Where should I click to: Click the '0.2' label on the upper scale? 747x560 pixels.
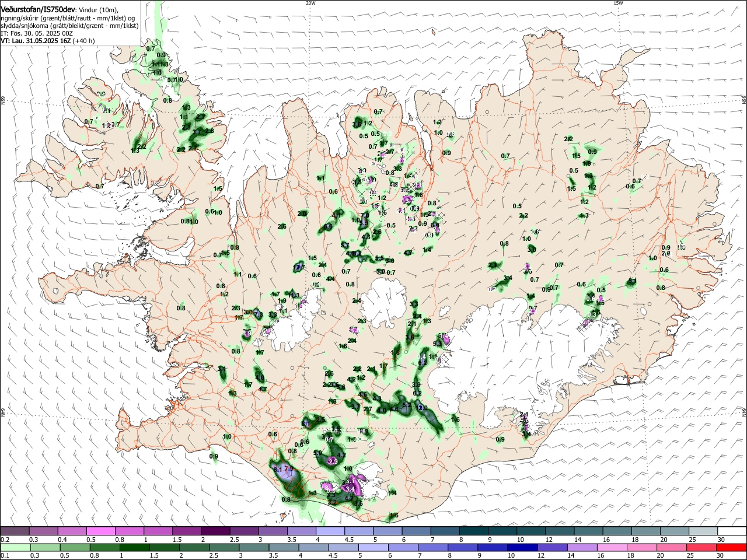pos(4,540)
